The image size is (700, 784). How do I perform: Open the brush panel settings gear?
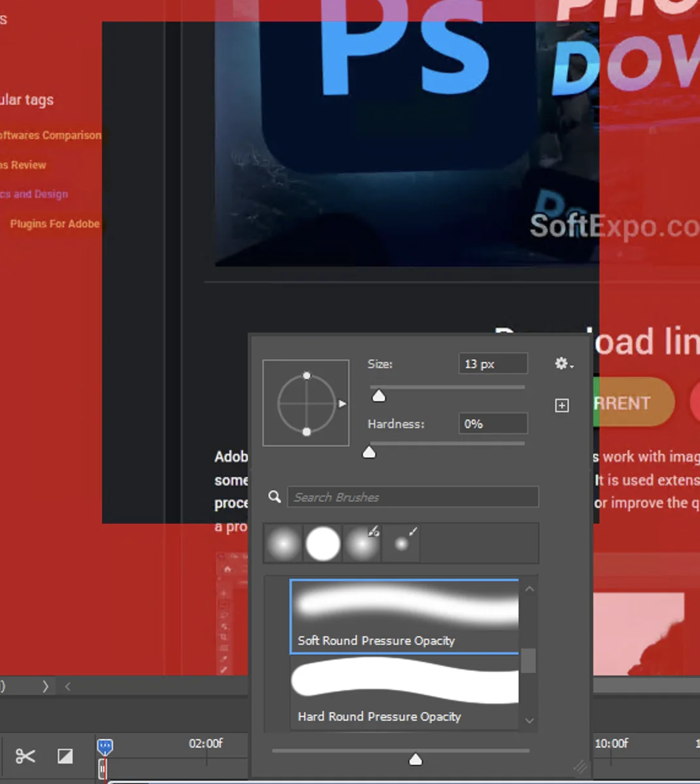(x=561, y=364)
